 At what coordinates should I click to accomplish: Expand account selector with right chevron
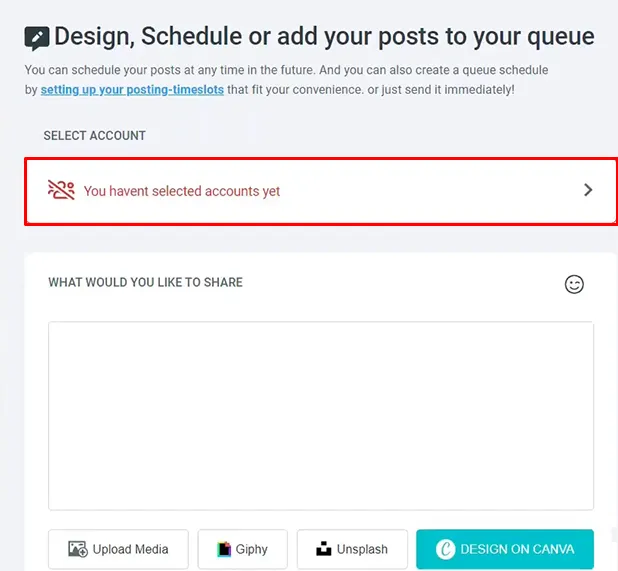click(x=588, y=190)
